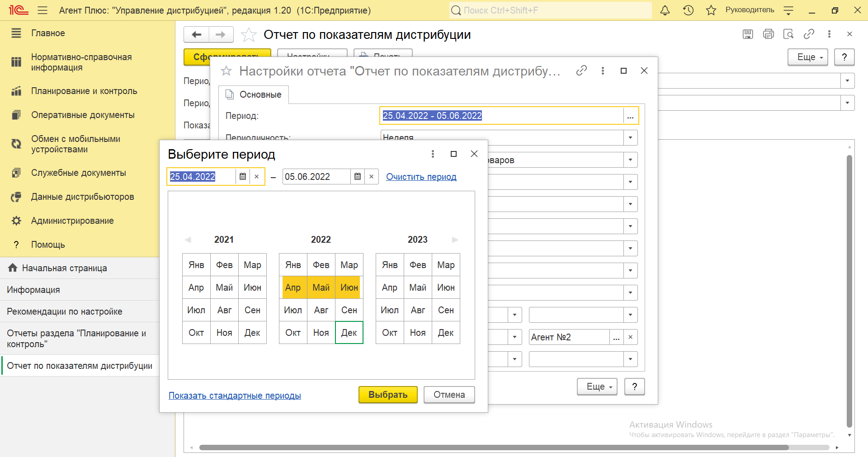The height and width of the screenshot is (457, 868).
Task: Click Показать стандартные периоды link
Action: (235, 396)
